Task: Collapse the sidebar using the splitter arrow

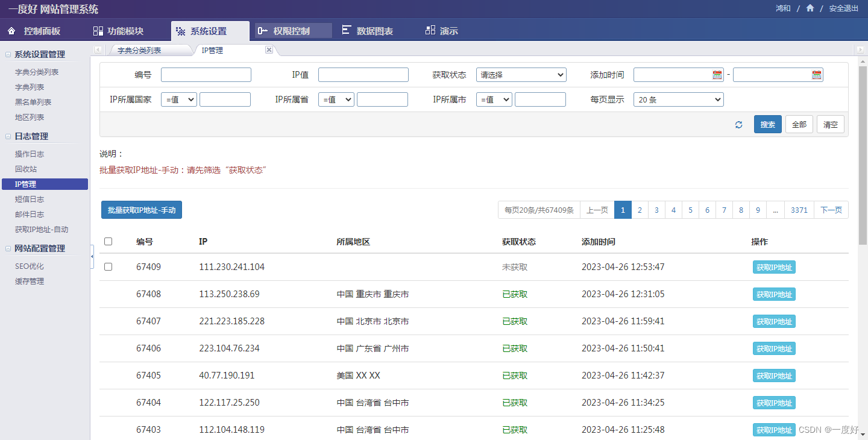Action: tap(92, 257)
